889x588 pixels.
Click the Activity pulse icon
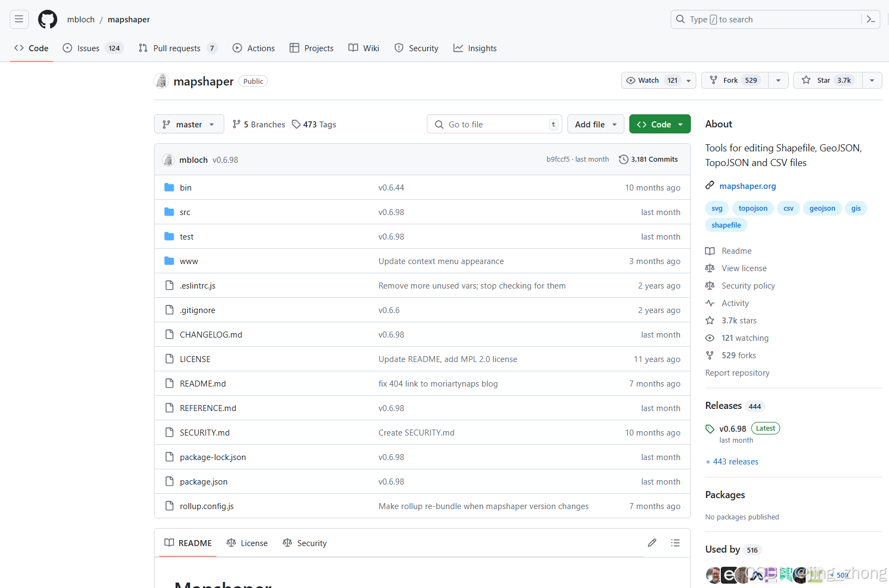(x=710, y=303)
